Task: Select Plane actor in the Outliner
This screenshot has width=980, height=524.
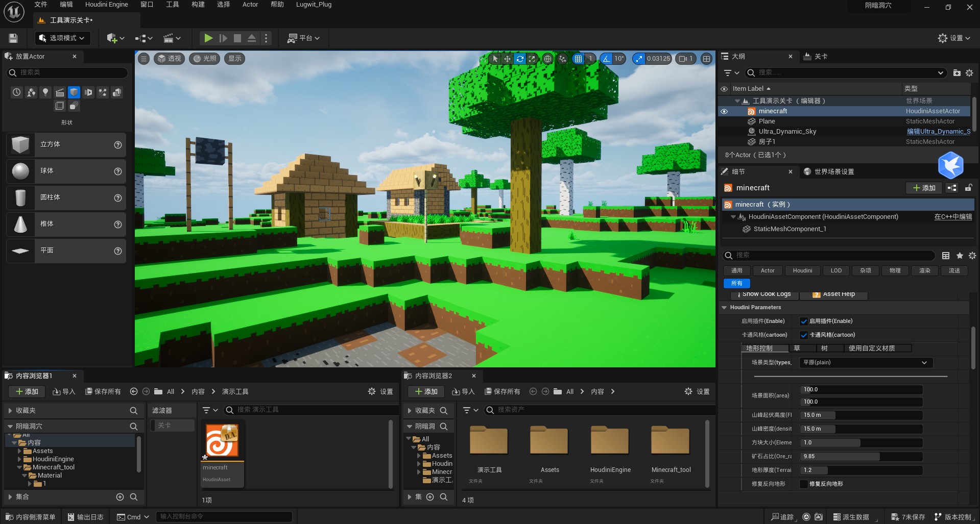Action: (767, 121)
